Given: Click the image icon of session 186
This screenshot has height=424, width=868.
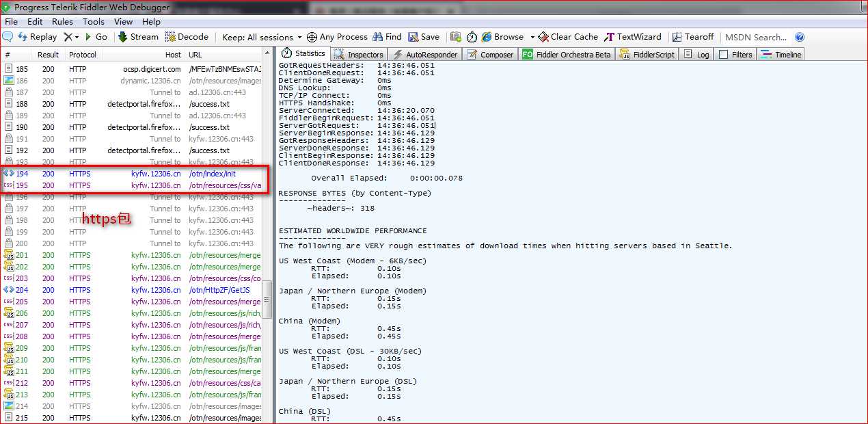Looking at the screenshot, I should click(9, 81).
